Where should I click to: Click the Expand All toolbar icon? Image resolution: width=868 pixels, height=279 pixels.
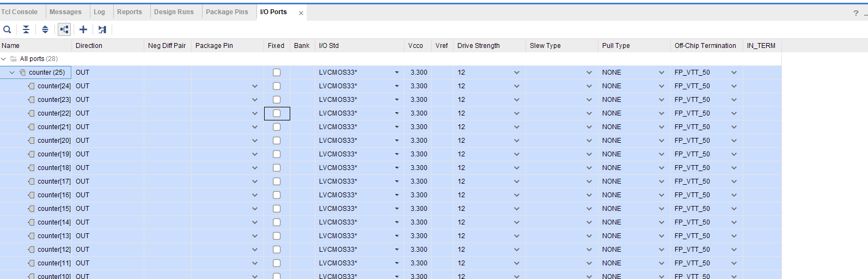click(45, 29)
